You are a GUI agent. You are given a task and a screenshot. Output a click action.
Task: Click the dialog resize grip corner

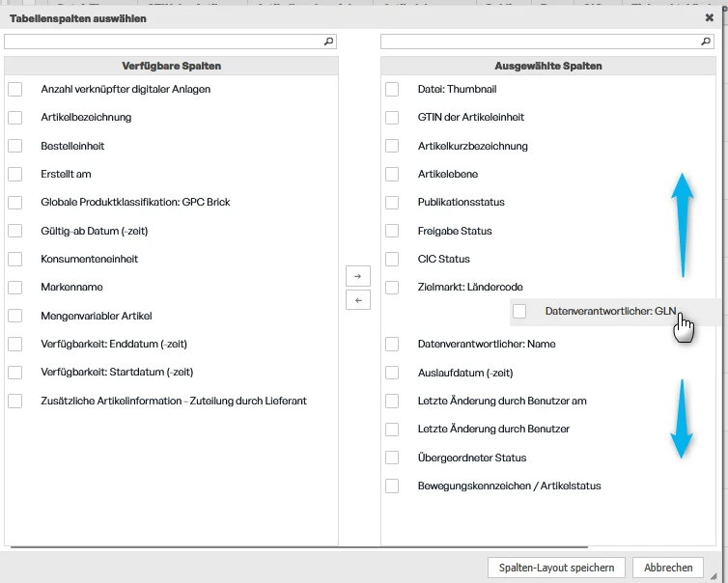pyautogui.click(x=714, y=576)
